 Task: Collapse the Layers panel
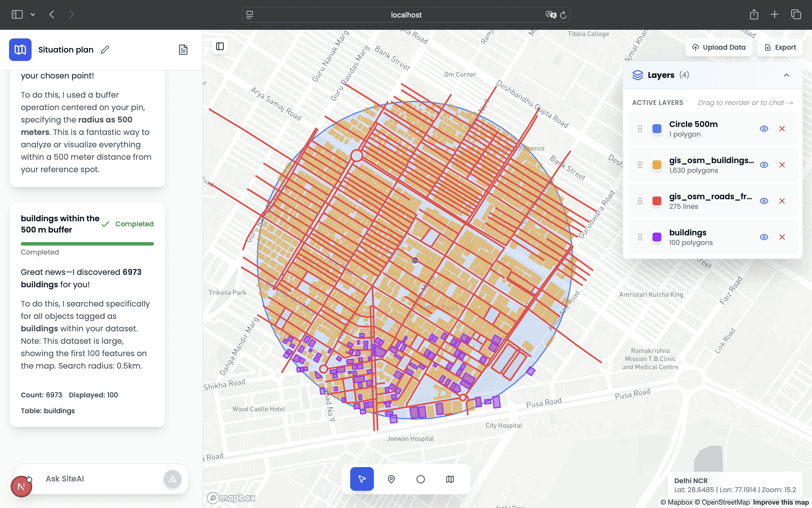787,75
